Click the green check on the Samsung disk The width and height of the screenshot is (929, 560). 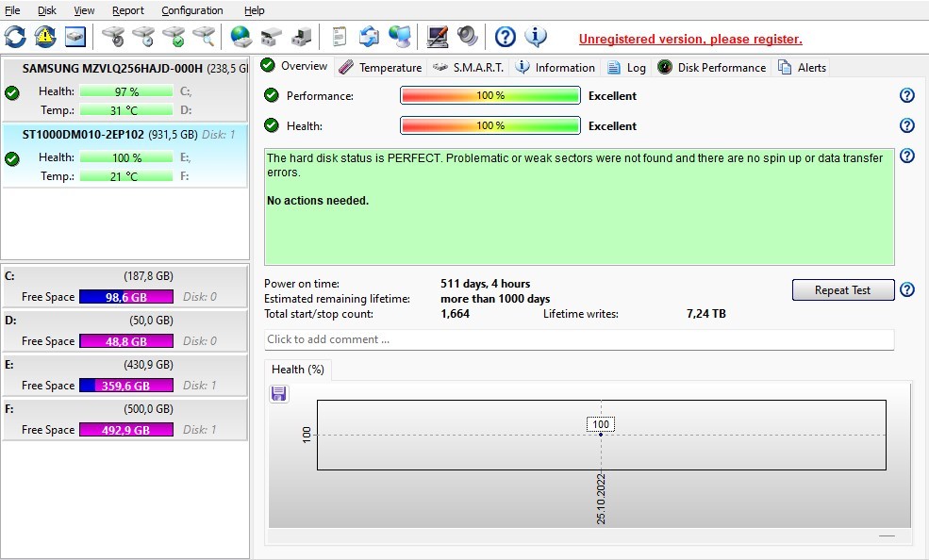(12, 93)
